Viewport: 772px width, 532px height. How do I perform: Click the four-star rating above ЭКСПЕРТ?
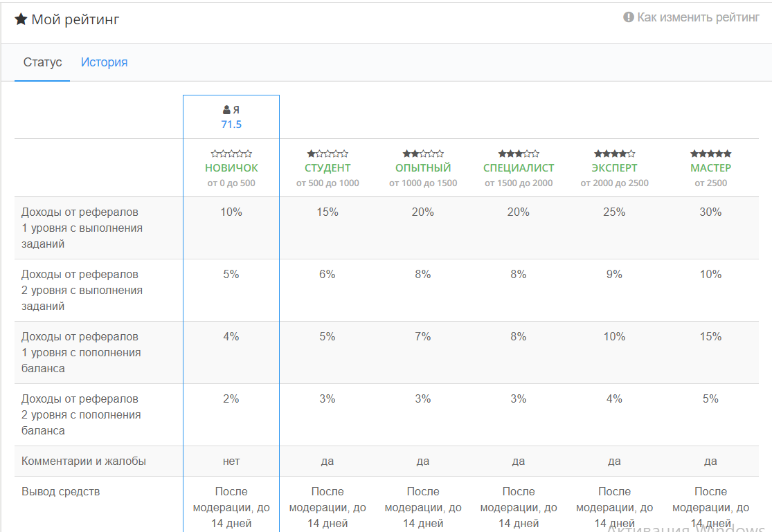click(614, 154)
